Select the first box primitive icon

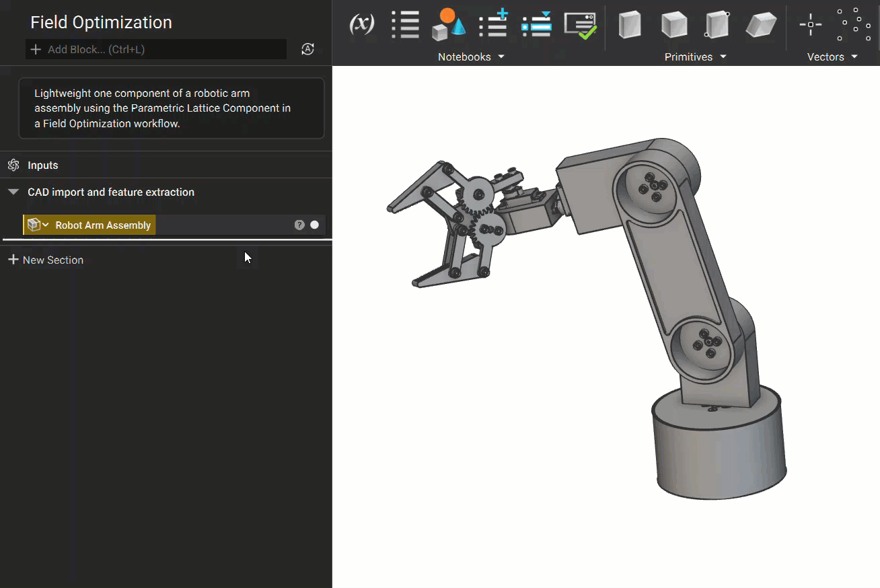[x=630, y=25]
